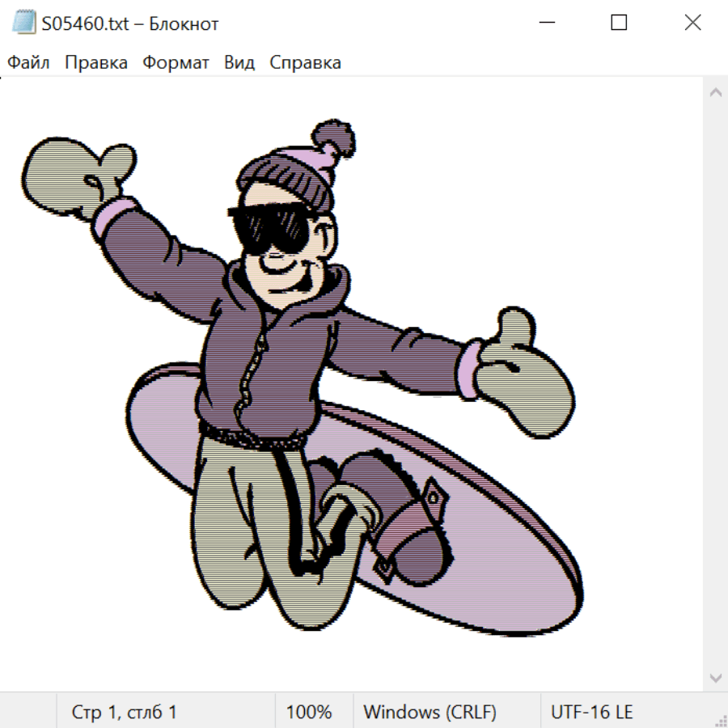Minimize the Блокнот window

(x=546, y=23)
